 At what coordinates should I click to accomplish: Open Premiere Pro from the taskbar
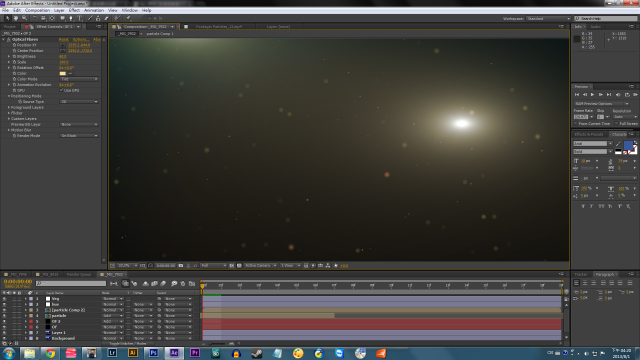click(x=195, y=353)
